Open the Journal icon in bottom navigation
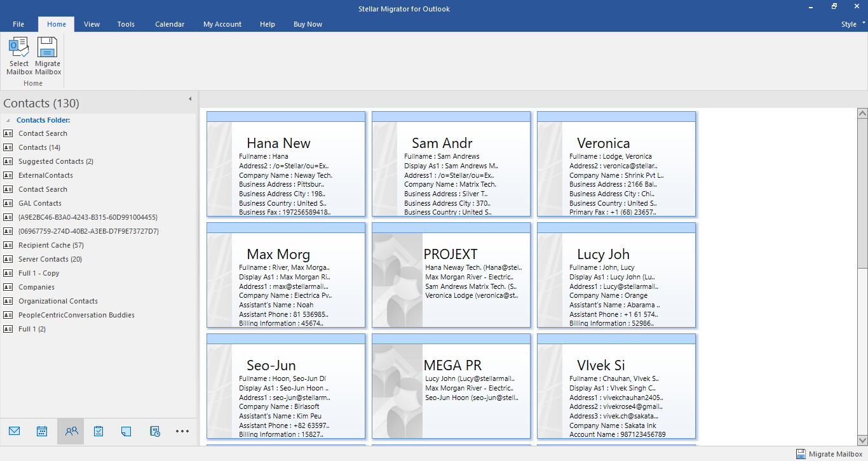 [x=154, y=431]
